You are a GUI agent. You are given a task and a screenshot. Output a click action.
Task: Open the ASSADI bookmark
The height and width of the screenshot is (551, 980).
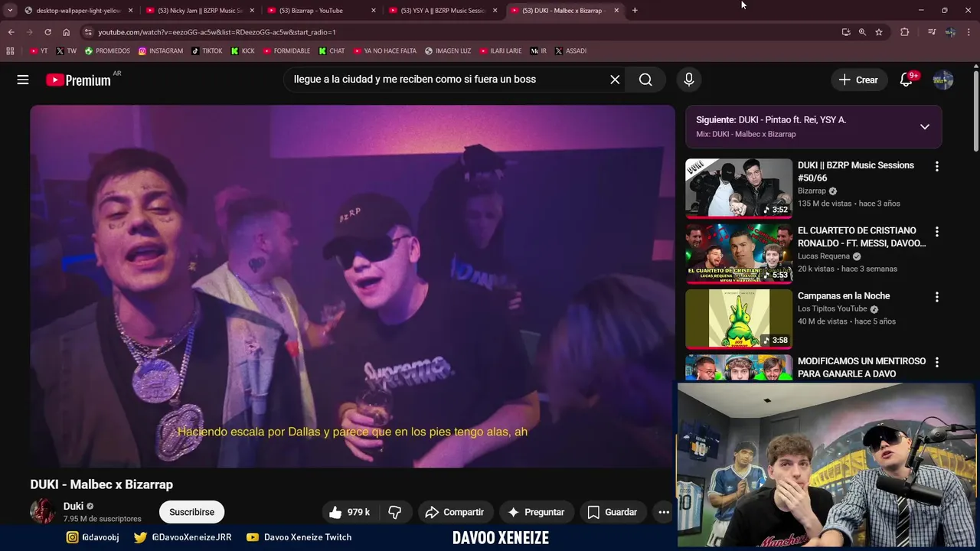tap(570, 51)
